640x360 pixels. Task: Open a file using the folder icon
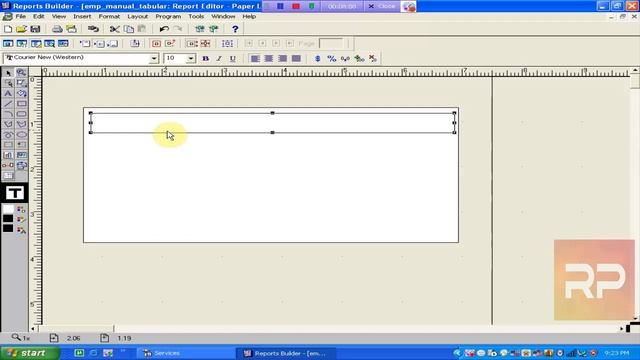(x=21, y=29)
